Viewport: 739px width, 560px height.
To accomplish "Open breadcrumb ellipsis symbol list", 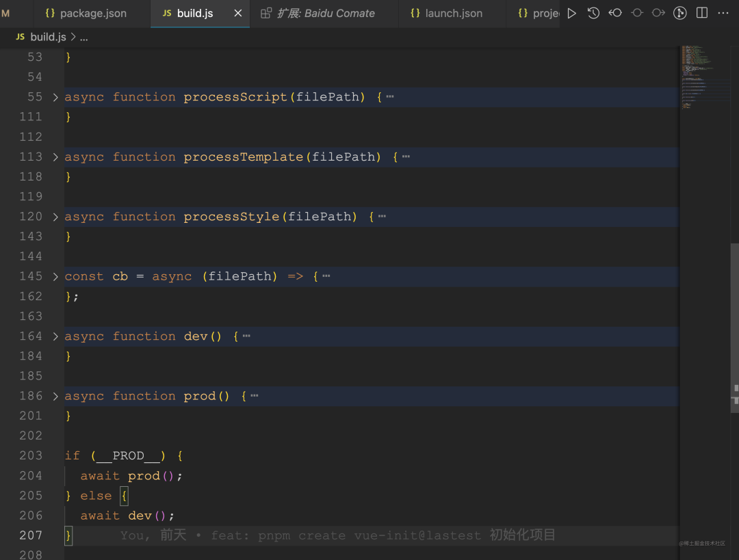I will 84,37.
